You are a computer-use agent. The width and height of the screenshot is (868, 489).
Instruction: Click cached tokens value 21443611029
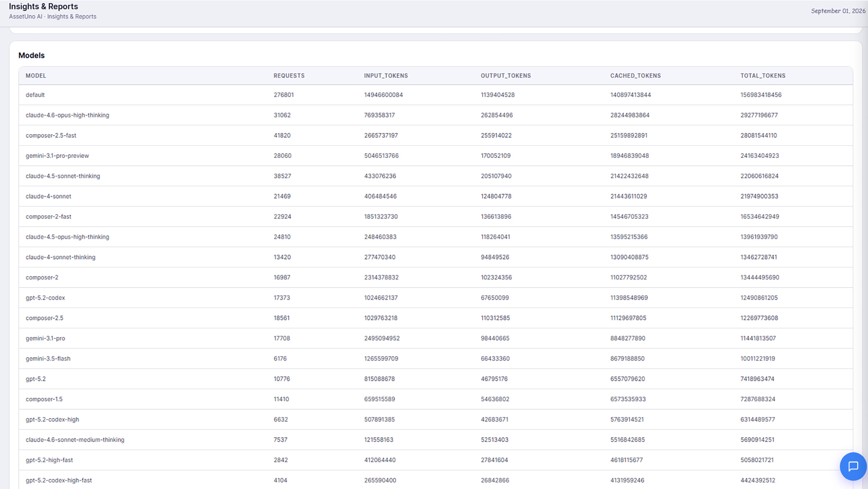coord(628,196)
